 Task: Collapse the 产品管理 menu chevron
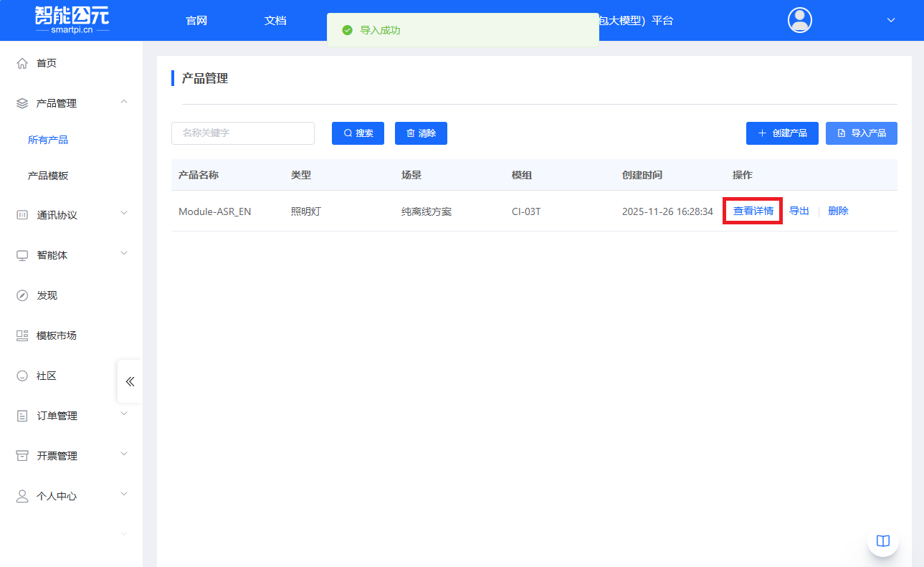click(124, 103)
